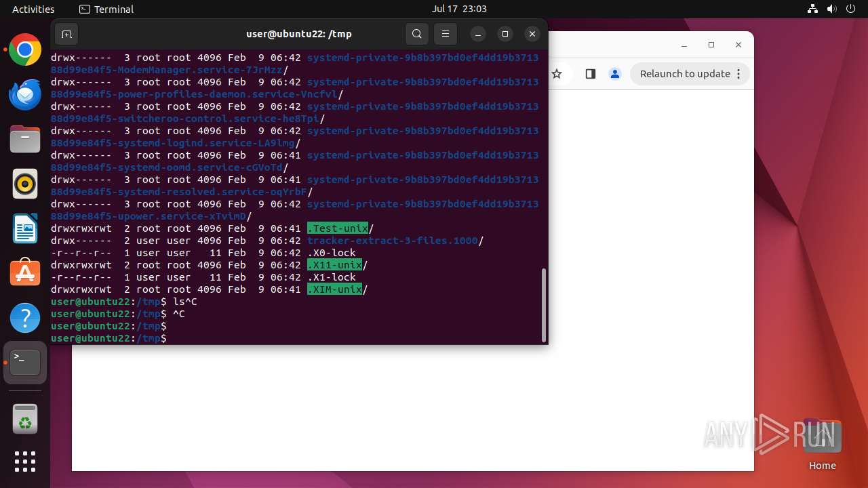The width and height of the screenshot is (868, 488).
Task: Select the Terminal icon in dock
Action: tap(25, 363)
